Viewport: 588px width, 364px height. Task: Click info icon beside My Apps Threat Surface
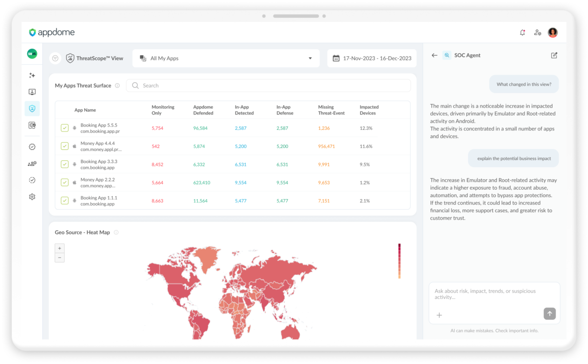[x=118, y=86]
